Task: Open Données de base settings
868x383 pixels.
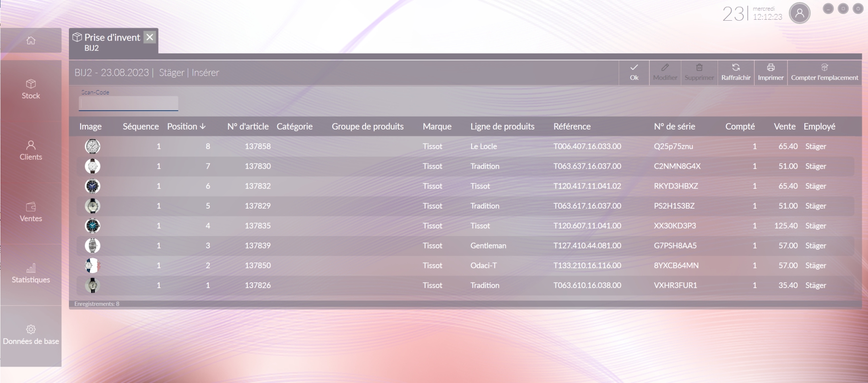Action: pos(31,335)
